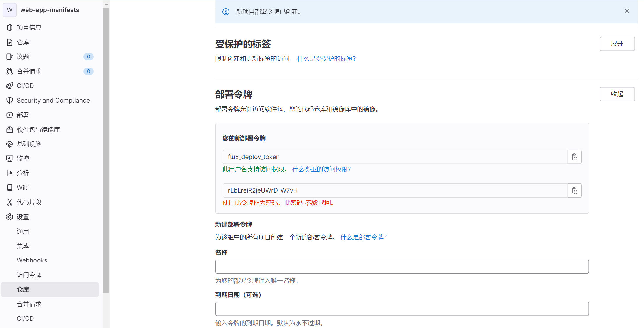Click the merge requests sidebar icon
This screenshot has width=644, height=328.
tap(10, 71)
